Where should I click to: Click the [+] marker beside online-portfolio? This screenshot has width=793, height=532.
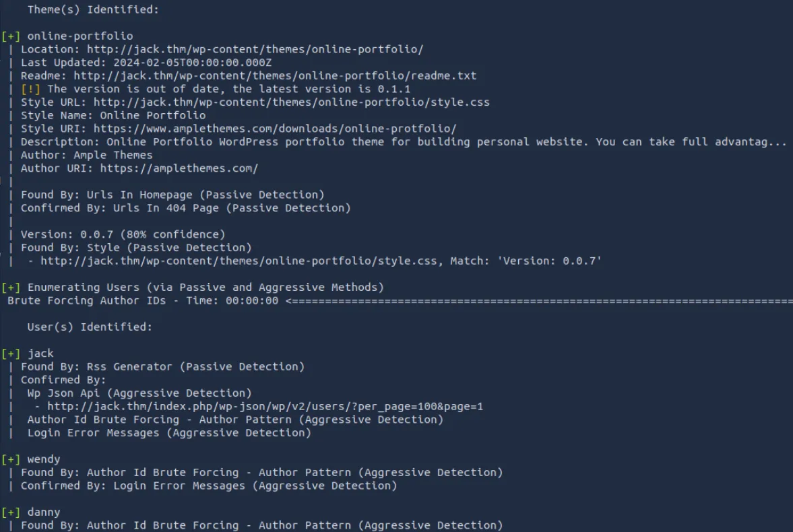click(11, 36)
